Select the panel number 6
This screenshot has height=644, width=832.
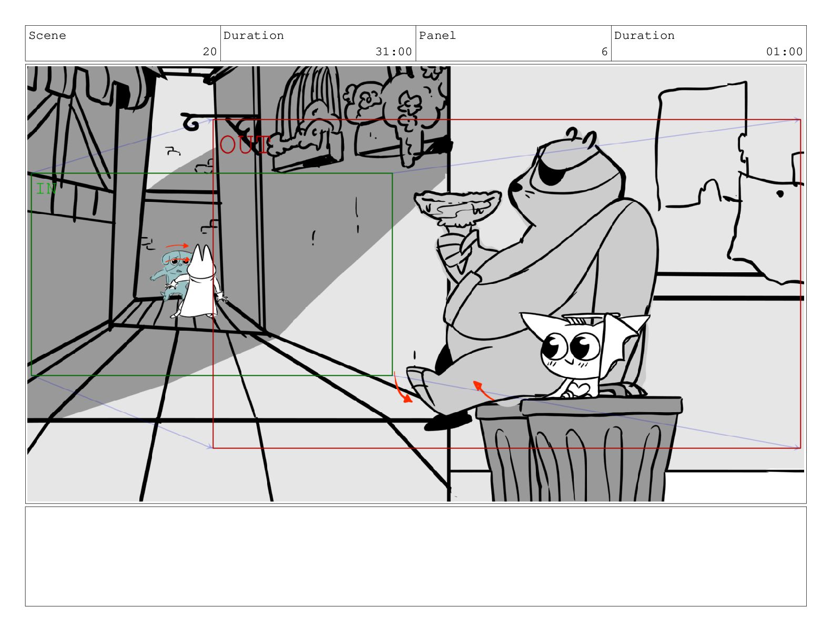pos(604,52)
